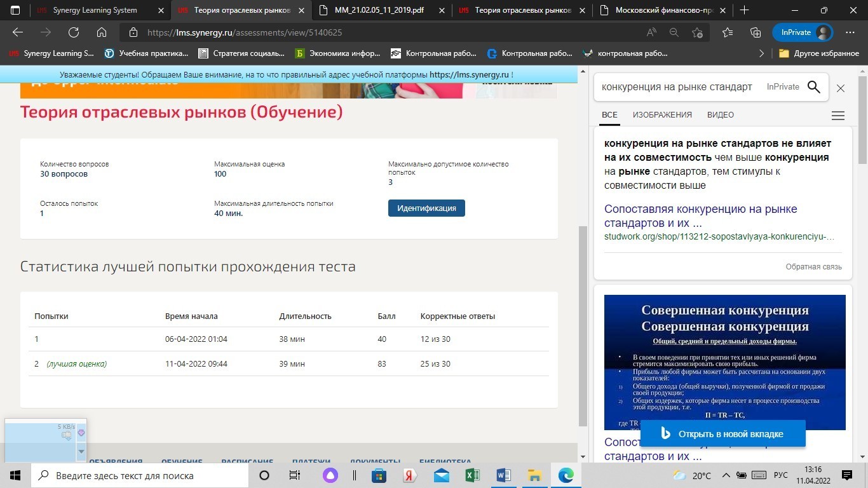Launch Word from the taskbar

click(504, 475)
